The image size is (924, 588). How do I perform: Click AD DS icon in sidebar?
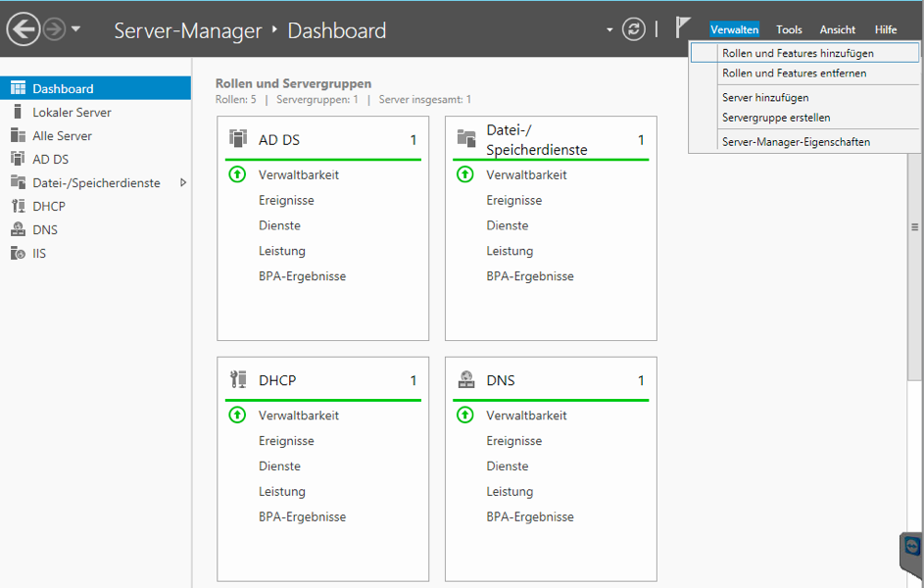pos(19,159)
